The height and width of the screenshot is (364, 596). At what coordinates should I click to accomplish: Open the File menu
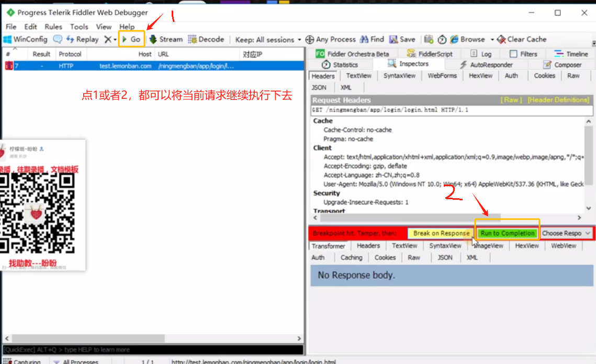coord(11,27)
